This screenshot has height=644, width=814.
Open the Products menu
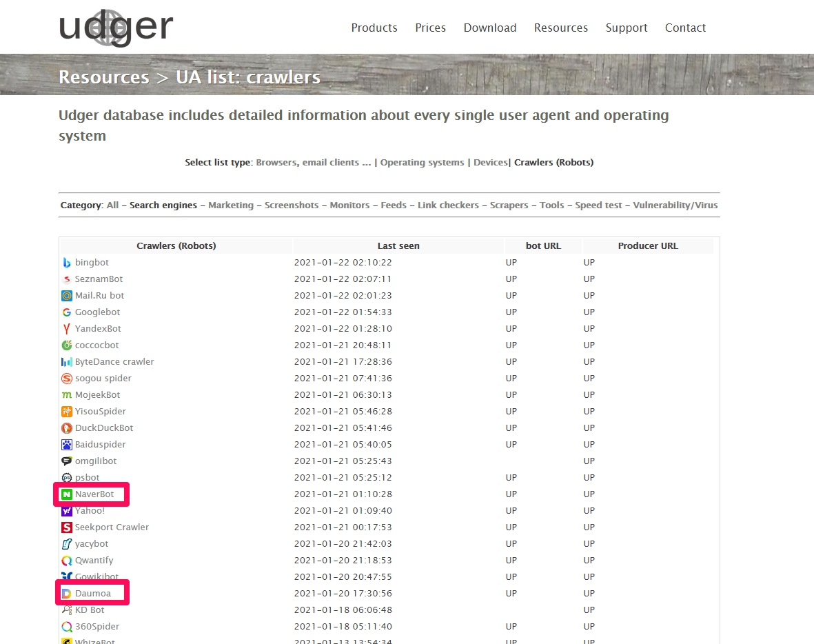374,28
